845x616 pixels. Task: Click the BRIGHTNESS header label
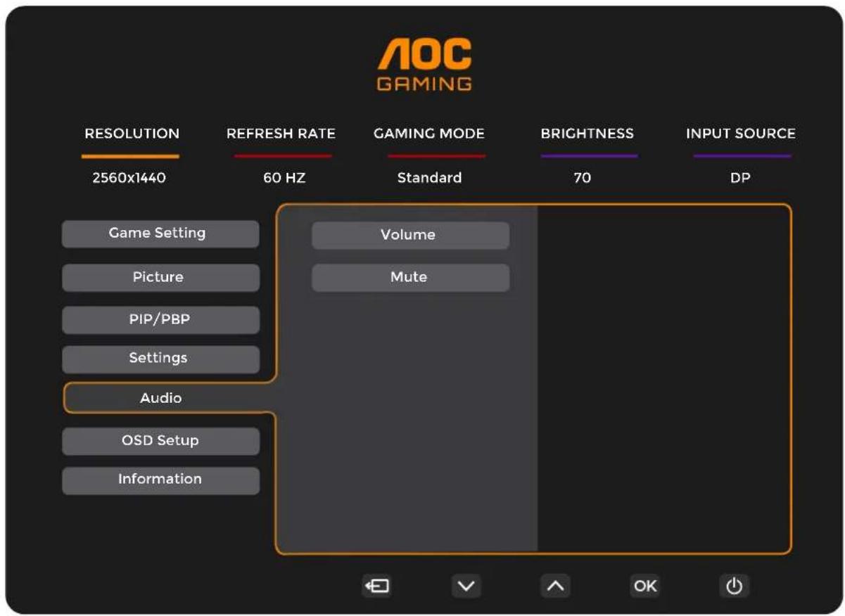(x=587, y=134)
